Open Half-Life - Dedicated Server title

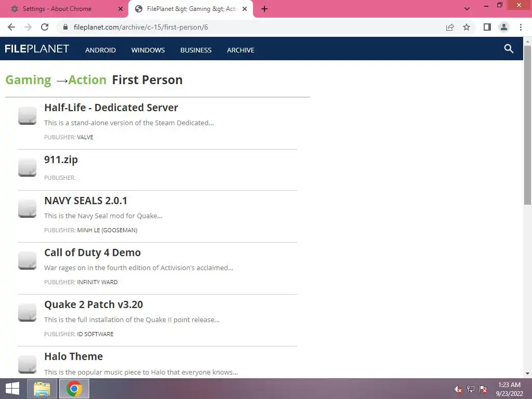(x=111, y=108)
